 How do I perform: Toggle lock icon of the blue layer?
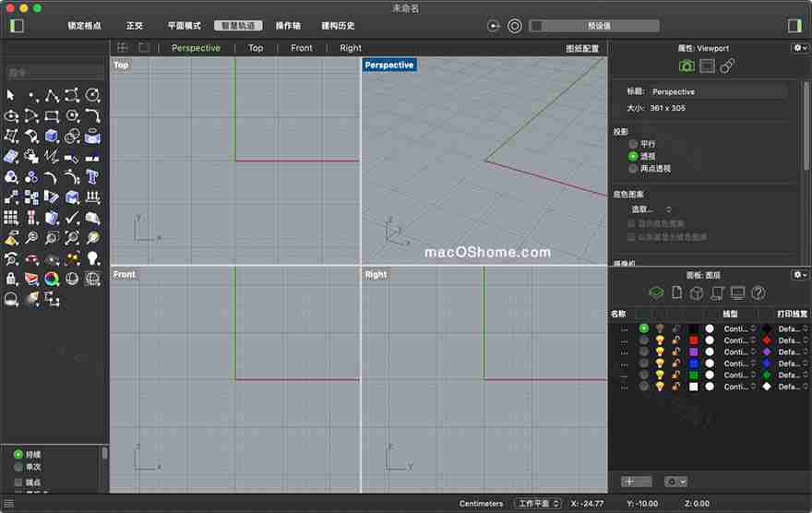(x=676, y=364)
